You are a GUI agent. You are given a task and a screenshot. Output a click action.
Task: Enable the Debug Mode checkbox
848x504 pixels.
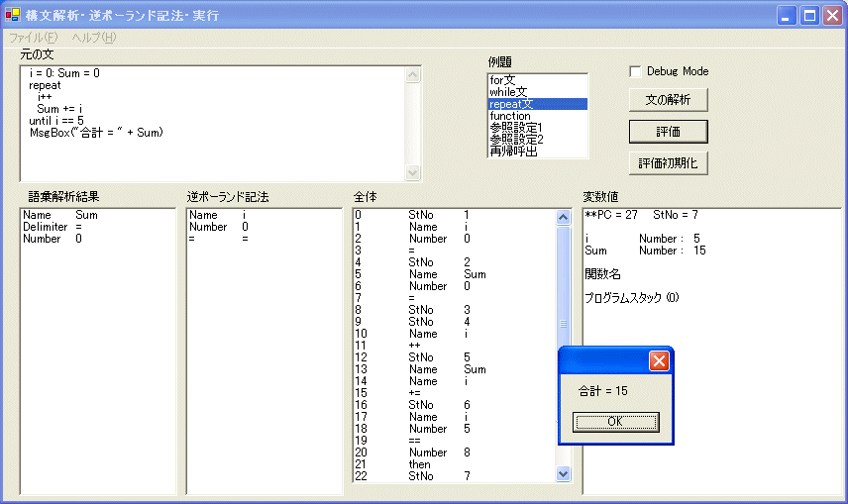(x=636, y=71)
